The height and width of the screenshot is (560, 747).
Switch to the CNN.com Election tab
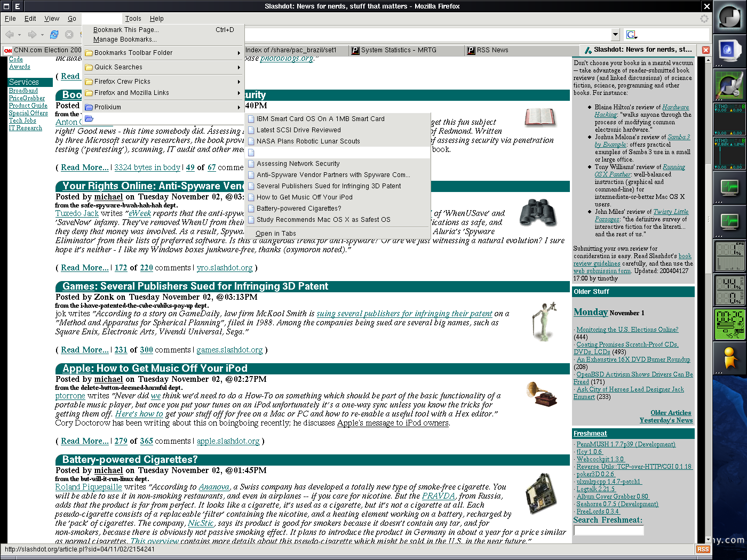tap(43, 50)
